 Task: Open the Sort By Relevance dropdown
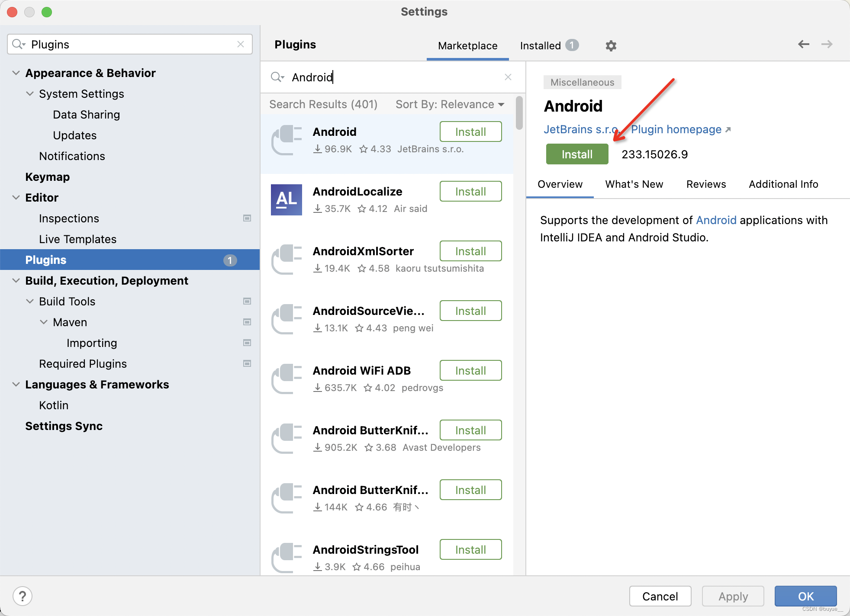(450, 104)
